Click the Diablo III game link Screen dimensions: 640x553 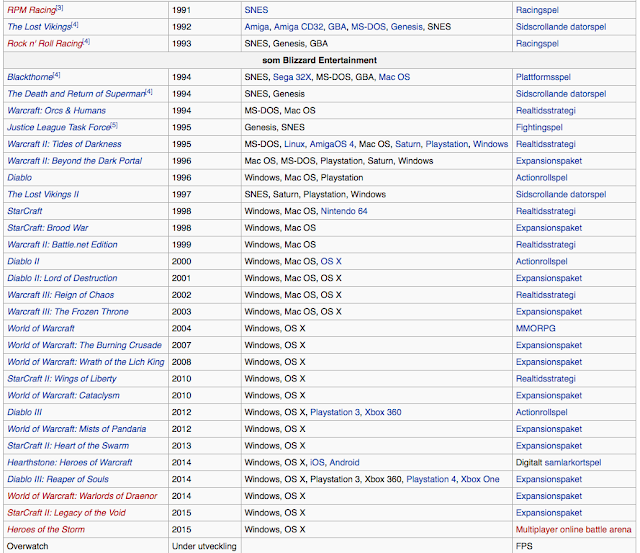(x=24, y=411)
